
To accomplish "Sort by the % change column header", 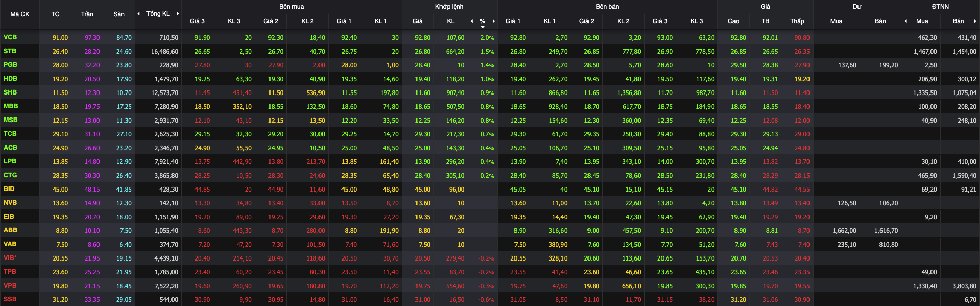I will (482, 21).
